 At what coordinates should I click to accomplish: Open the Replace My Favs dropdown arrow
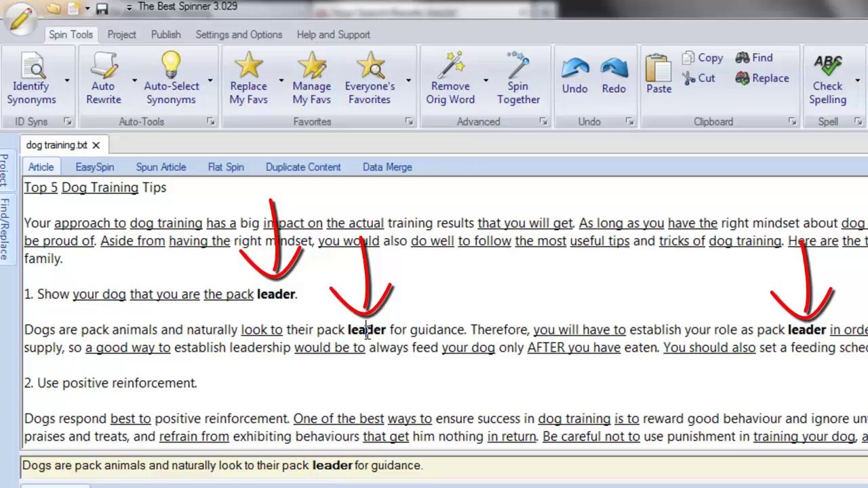coord(281,80)
